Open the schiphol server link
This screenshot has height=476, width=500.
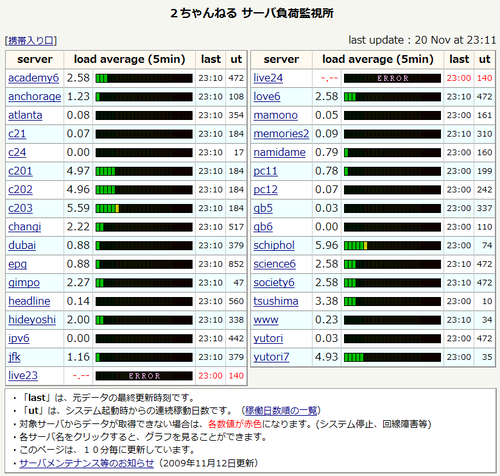(x=274, y=246)
